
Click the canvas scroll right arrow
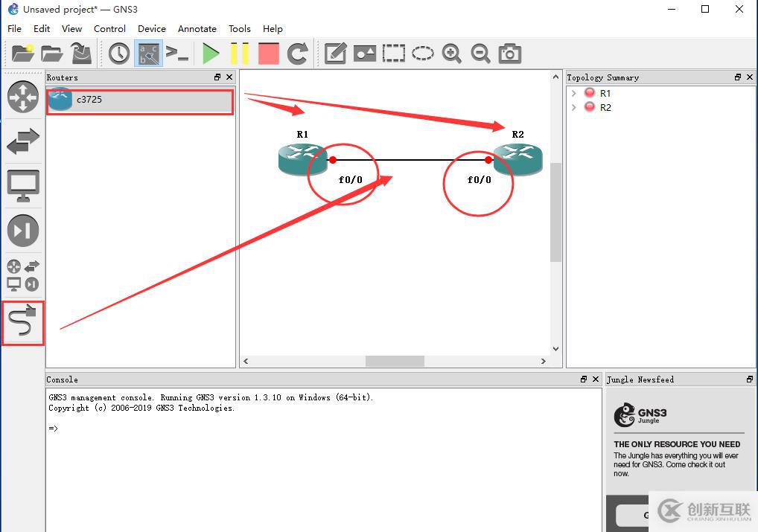(x=544, y=361)
